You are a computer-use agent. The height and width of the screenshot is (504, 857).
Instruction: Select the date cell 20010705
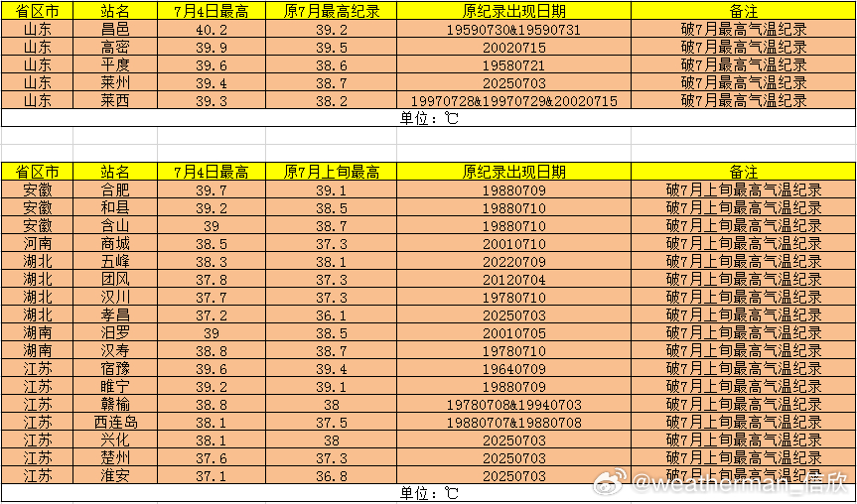tap(513, 332)
